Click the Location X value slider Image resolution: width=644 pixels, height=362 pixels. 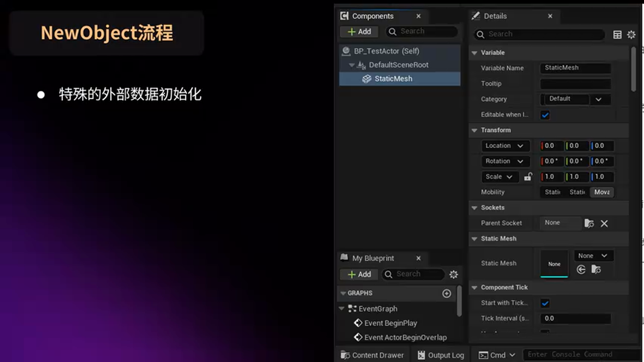(x=550, y=145)
